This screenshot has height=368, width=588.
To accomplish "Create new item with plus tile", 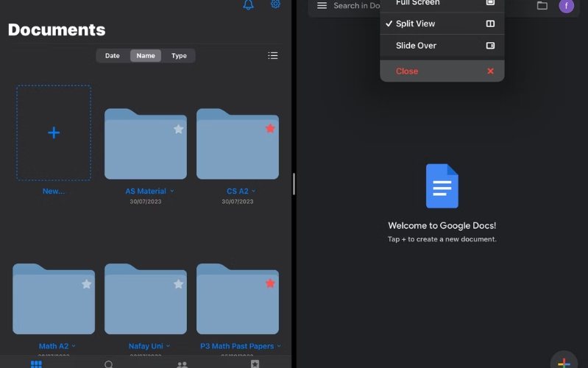I will coord(54,132).
